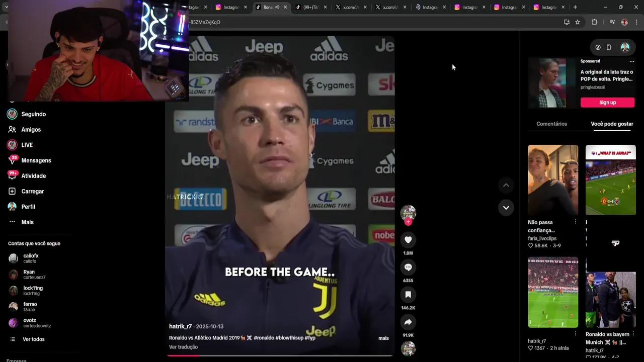Image resolution: width=644 pixels, height=362 pixels.
Task: Open Sponsored ad three-dot options
Action: pyautogui.click(x=631, y=61)
